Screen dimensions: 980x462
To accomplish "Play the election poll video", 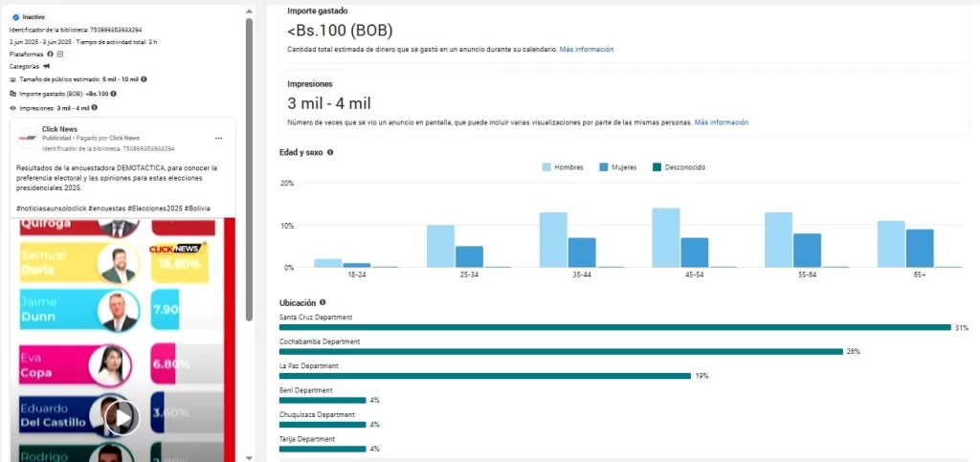I will tap(122, 417).
